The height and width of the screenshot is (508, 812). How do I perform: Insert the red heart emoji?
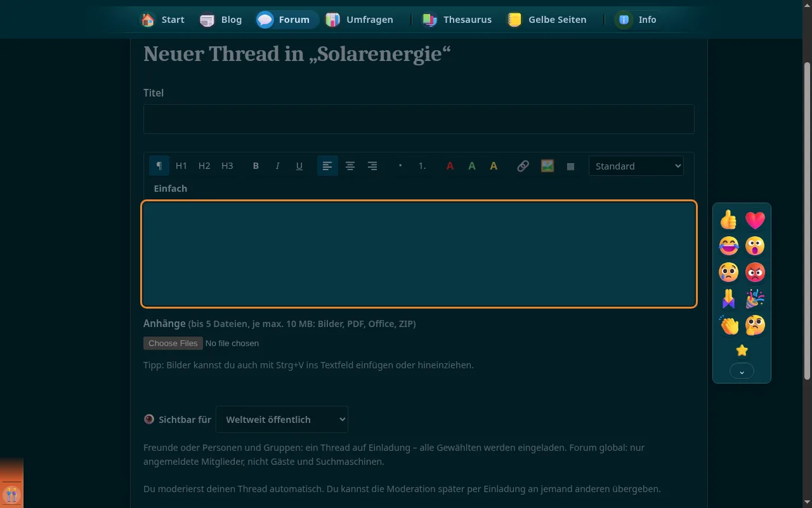[755, 220]
